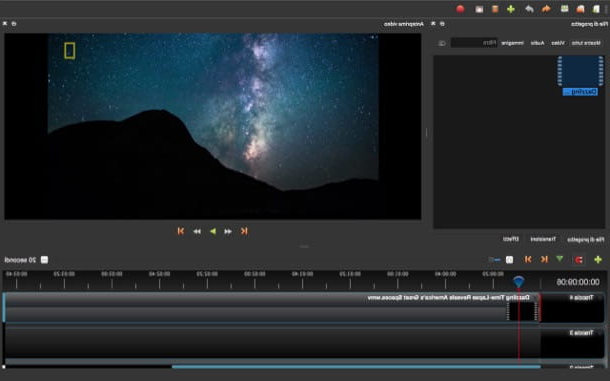Show all files with Mostra tutto

[x=586, y=43]
